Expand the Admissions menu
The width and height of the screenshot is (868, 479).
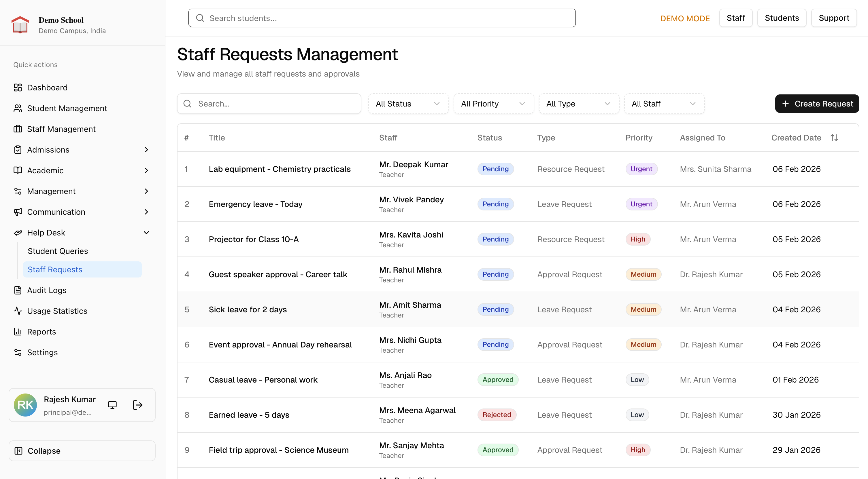click(146, 150)
